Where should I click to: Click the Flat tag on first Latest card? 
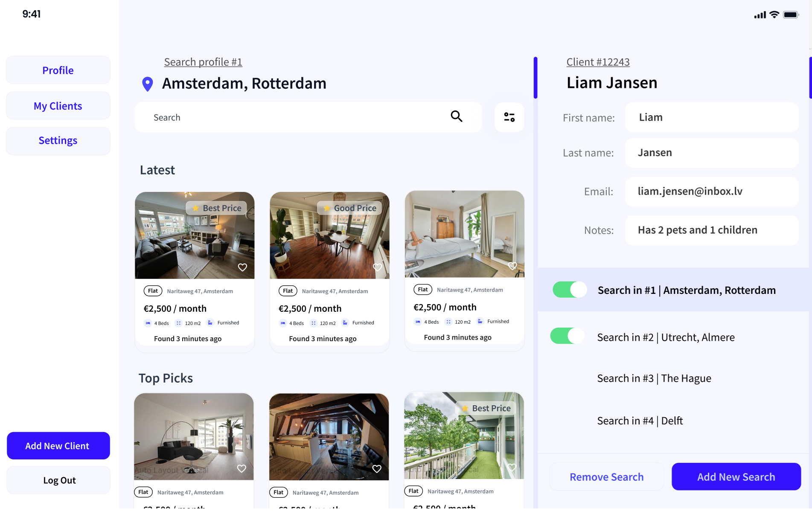pyautogui.click(x=153, y=291)
